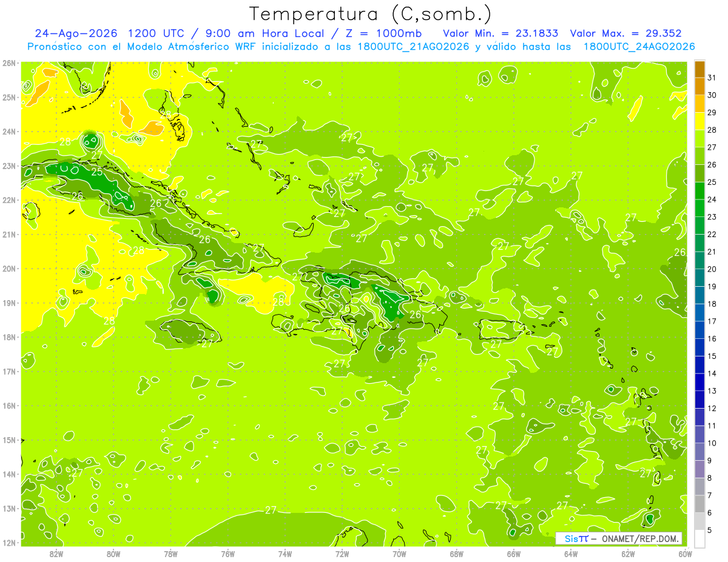
Task: Click legend value "31" on color bar
Action: [712, 78]
